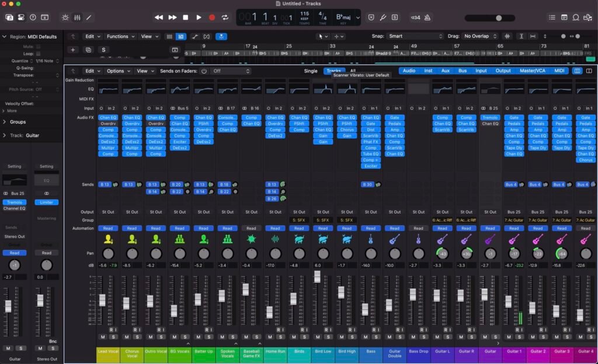Open the pointer tool menu
Screen dimensions: 598x364
click(x=322, y=37)
